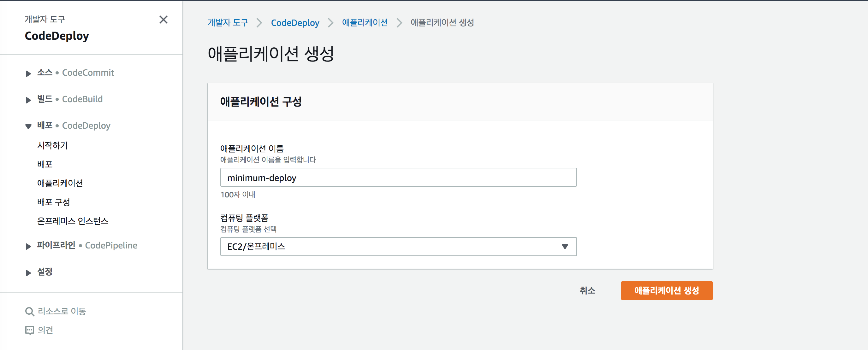The image size is (868, 350).
Task: Close the CodeDeploy sidebar panel
Action: (x=163, y=20)
